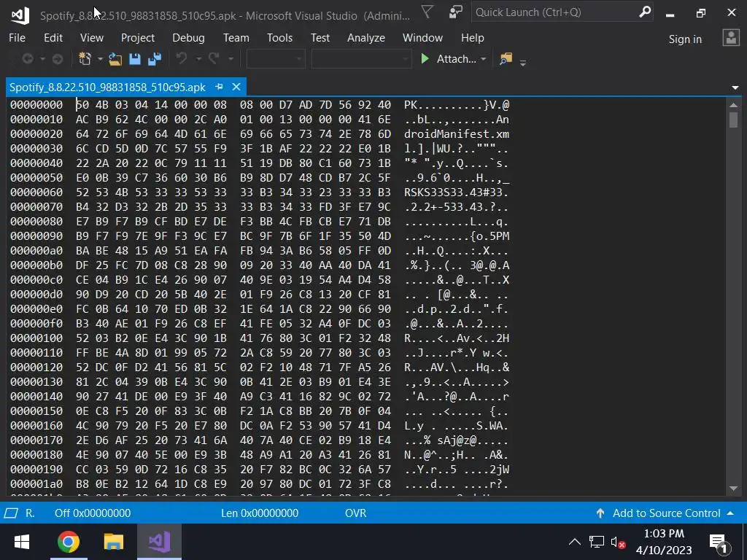
Task: Click the muted speaker tray icon
Action: [618, 542]
